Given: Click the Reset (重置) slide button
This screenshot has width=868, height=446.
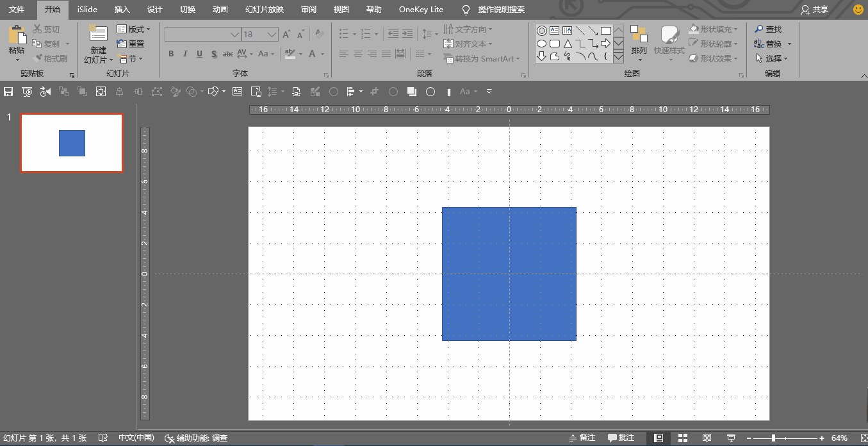Looking at the screenshot, I should tap(131, 44).
